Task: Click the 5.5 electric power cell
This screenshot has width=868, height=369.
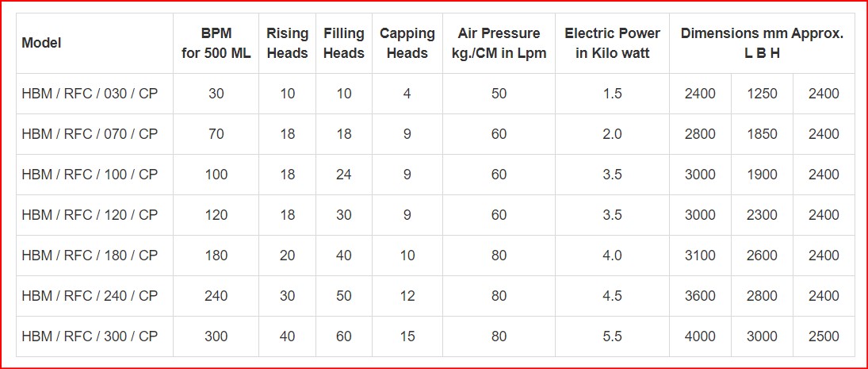Action: (612, 336)
